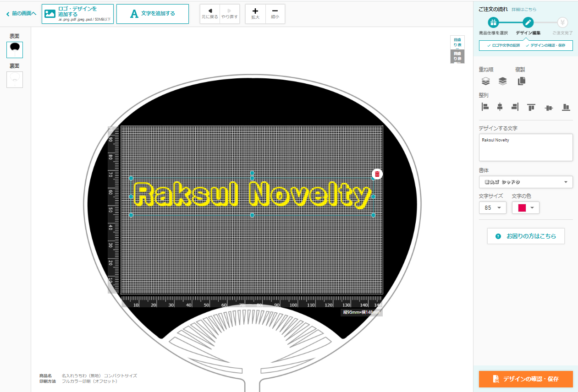Zoom in with 拡大 plus button
The width and height of the screenshot is (578, 392).
(255, 14)
